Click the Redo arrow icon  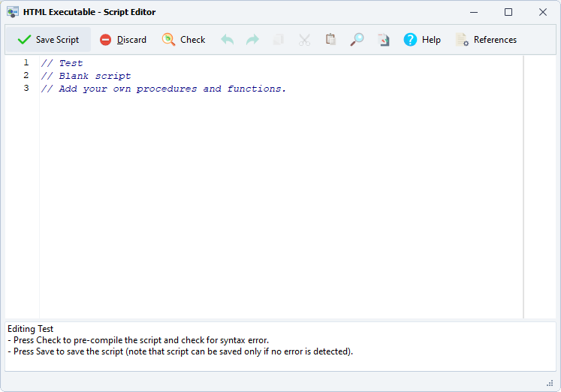[253, 40]
